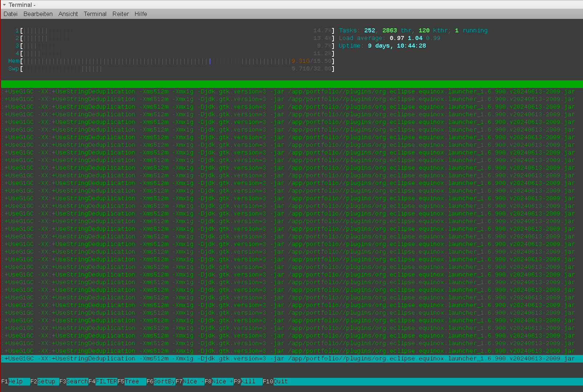Click the CPU 2 usage meter
Screen dimensions: 583x392
175,38
